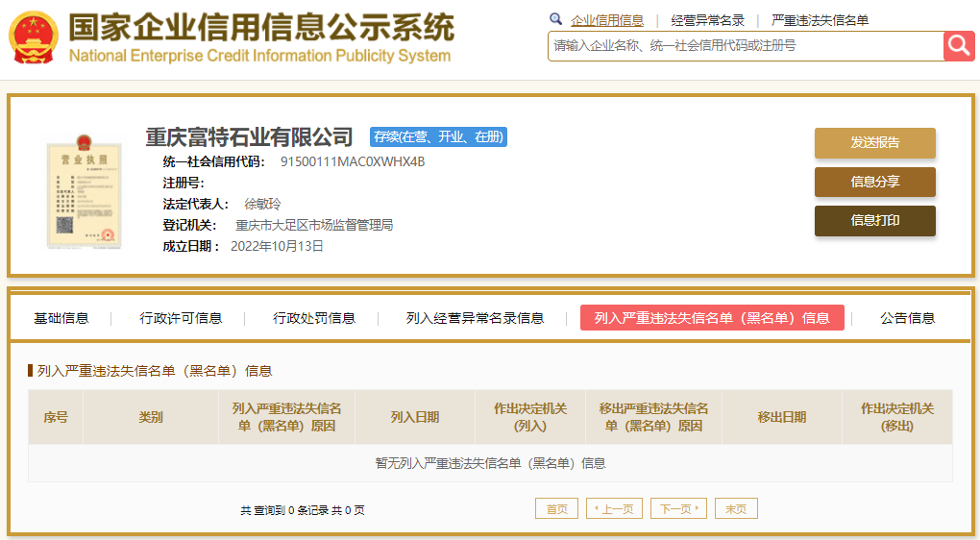Click the national emblem logo
The height and width of the screenshot is (540, 980).
point(33,37)
